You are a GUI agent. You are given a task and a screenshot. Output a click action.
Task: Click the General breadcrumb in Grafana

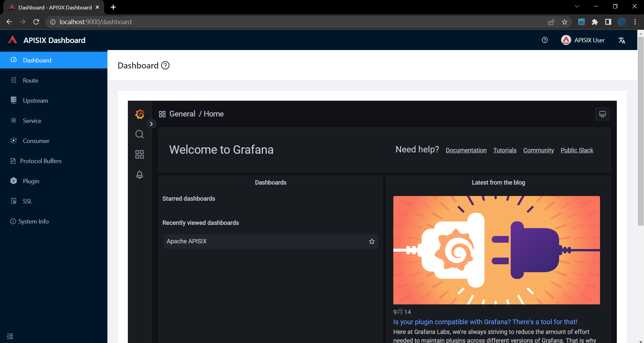182,114
